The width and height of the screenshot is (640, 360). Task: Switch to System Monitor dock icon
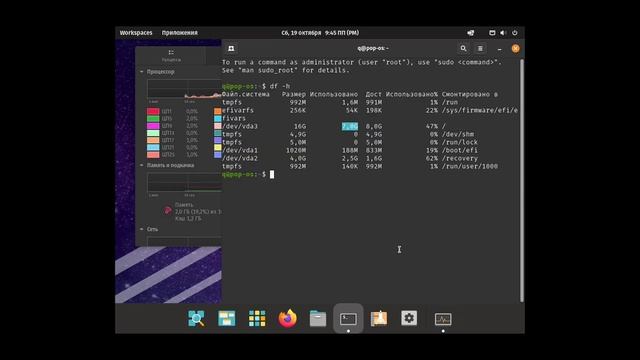click(x=443, y=319)
